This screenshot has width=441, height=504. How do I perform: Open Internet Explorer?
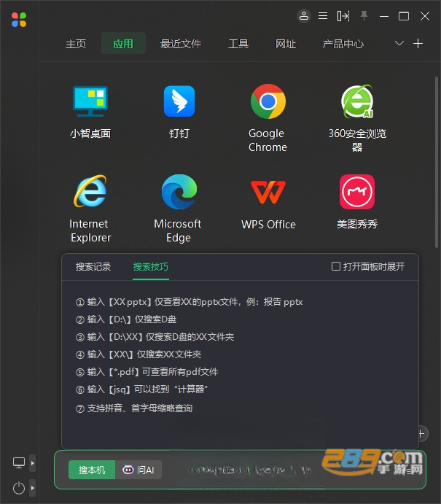(90, 192)
